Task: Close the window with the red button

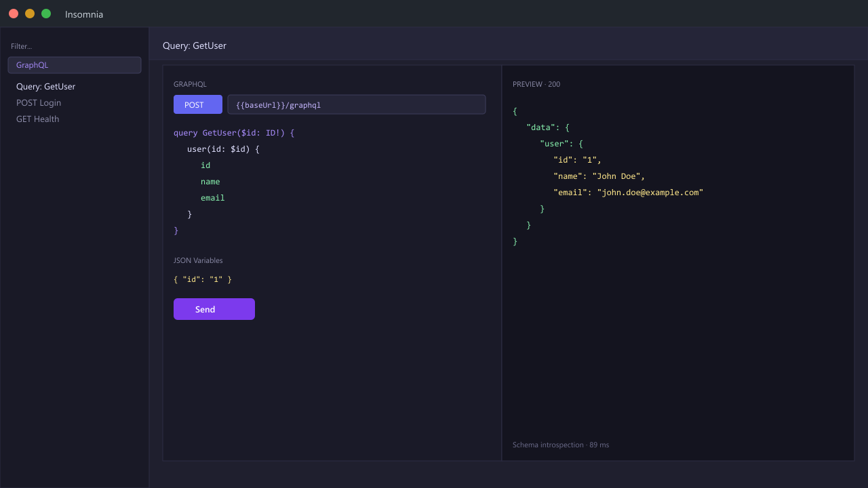Action: 14,14
